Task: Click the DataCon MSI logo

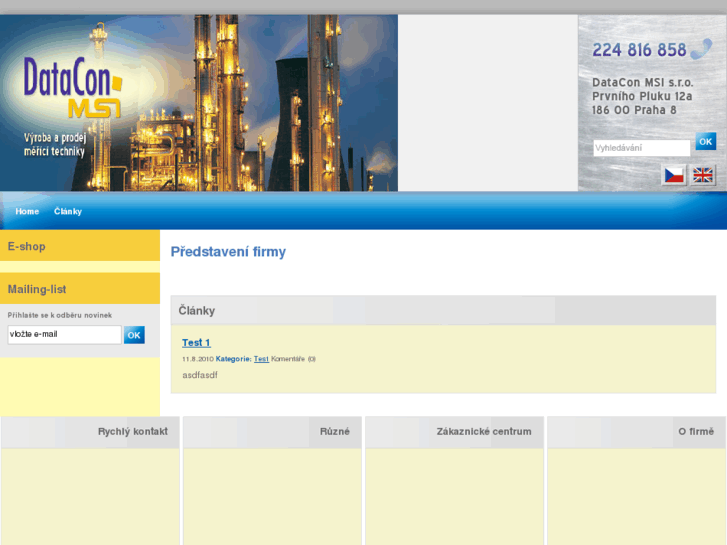Action: click(x=72, y=88)
